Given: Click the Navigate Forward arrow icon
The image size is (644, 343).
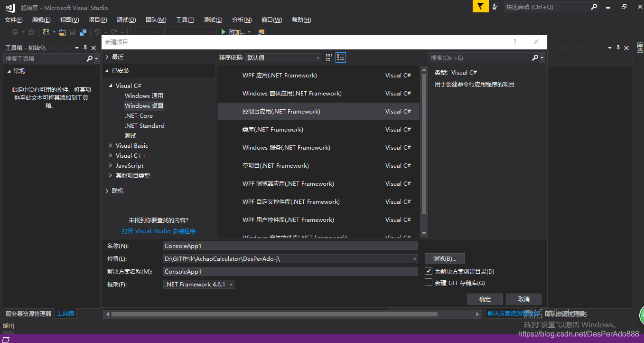Looking at the screenshot, I should click(x=31, y=32).
